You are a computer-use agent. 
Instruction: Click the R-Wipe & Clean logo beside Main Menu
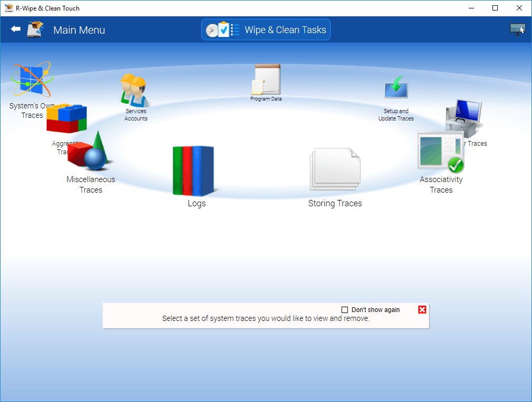pyautogui.click(x=35, y=29)
